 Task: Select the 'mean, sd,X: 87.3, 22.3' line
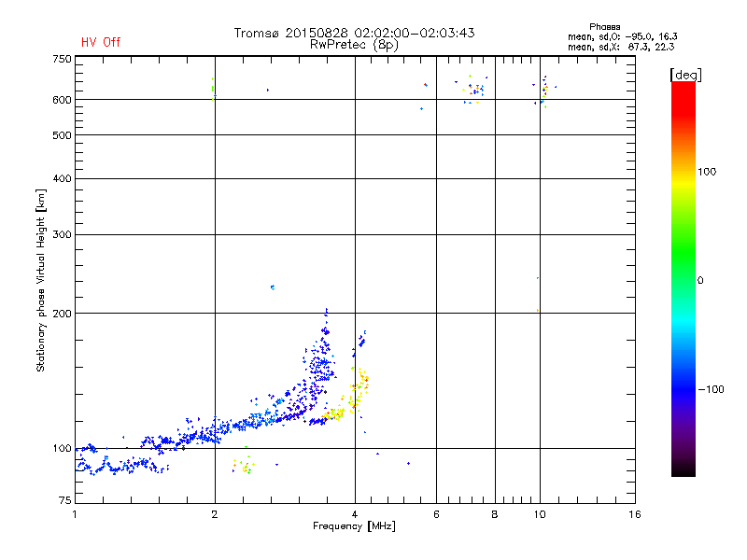(x=621, y=47)
